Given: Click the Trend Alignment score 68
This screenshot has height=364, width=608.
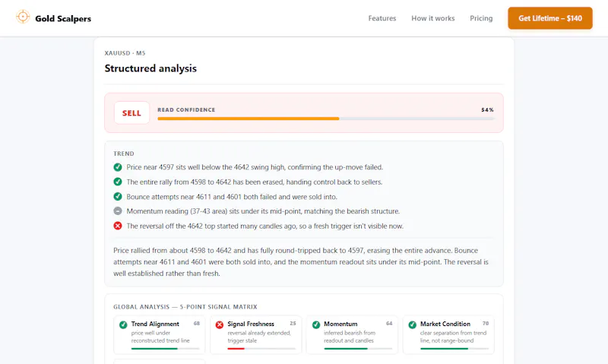Looking at the screenshot, I should coord(197,323).
